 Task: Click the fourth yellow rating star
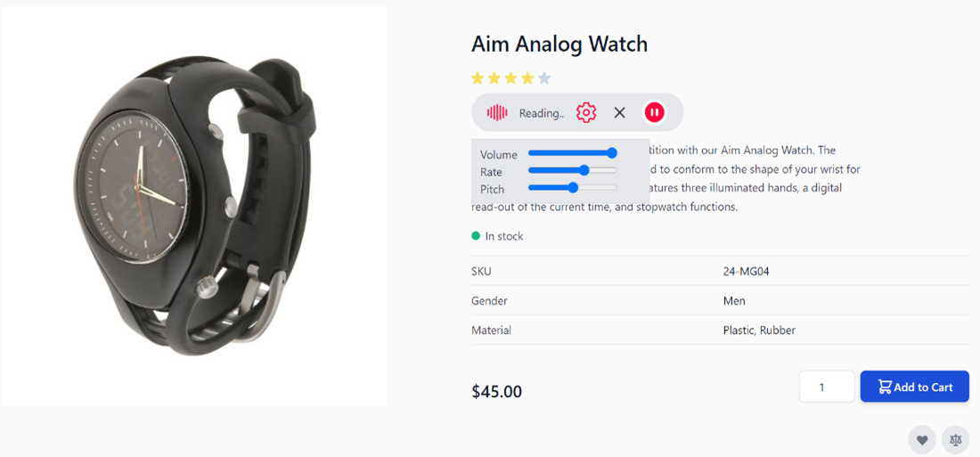click(527, 78)
